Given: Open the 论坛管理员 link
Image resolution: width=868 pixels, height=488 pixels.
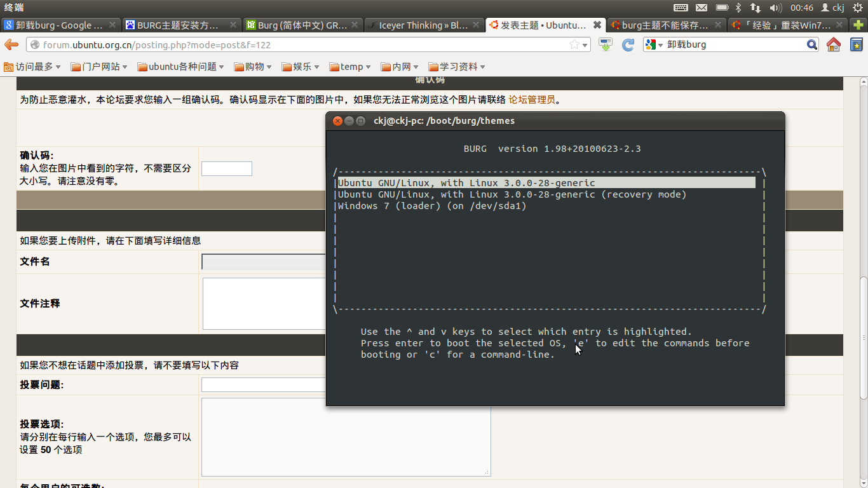Looking at the screenshot, I should tap(532, 100).
